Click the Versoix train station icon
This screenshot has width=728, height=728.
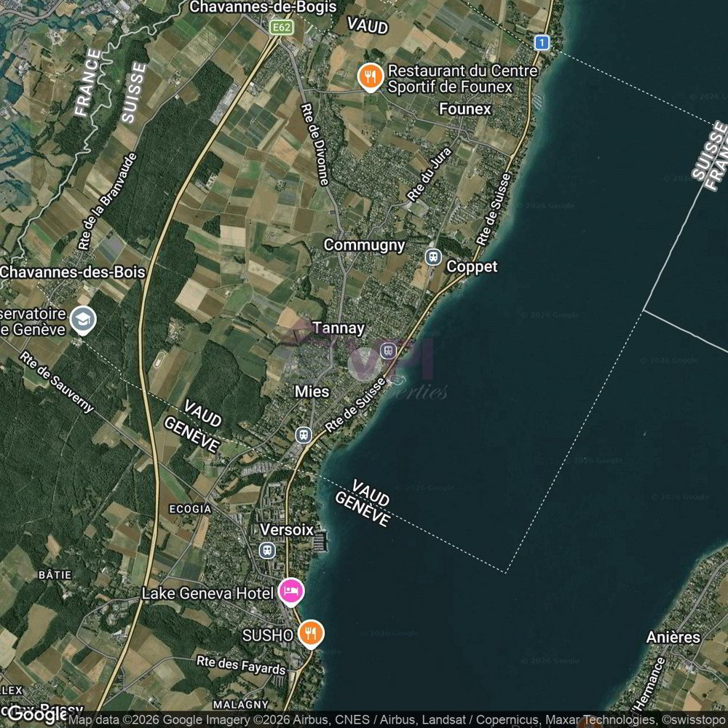tap(267, 550)
